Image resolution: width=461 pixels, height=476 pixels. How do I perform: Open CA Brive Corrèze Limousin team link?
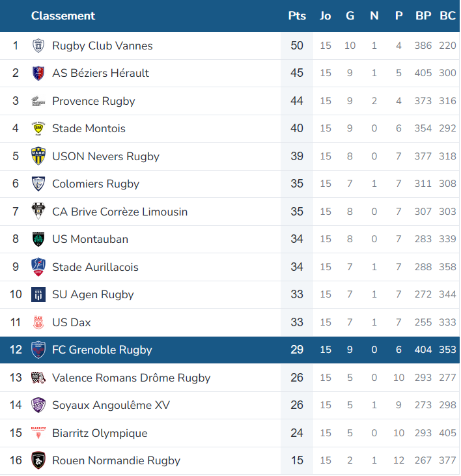pyautogui.click(x=120, y=212)
